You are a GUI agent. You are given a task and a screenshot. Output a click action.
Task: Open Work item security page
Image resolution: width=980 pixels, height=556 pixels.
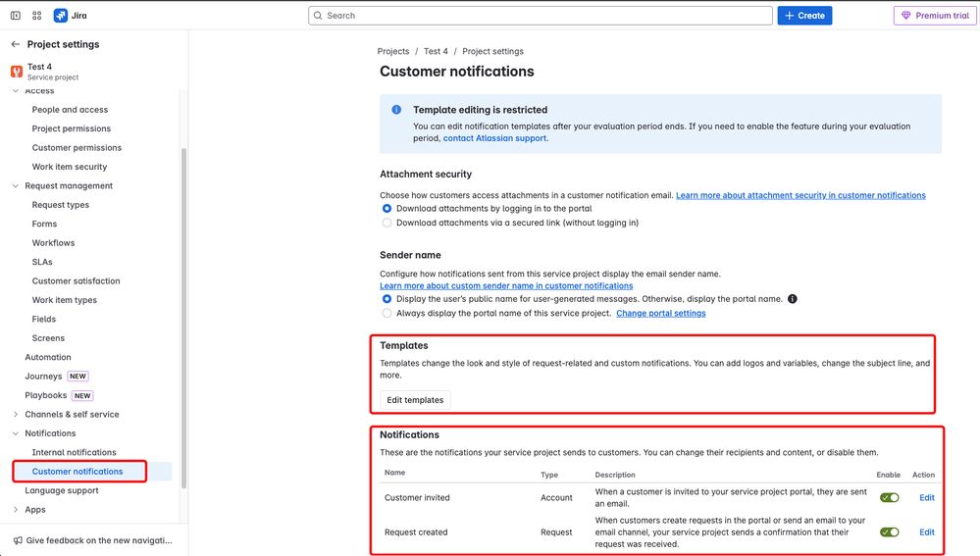(x=70, y=167)
